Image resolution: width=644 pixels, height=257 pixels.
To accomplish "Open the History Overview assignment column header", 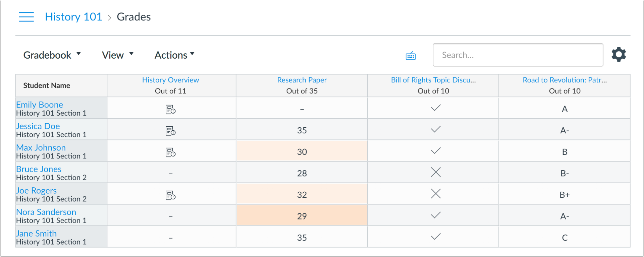I will [x=170, y=80].
